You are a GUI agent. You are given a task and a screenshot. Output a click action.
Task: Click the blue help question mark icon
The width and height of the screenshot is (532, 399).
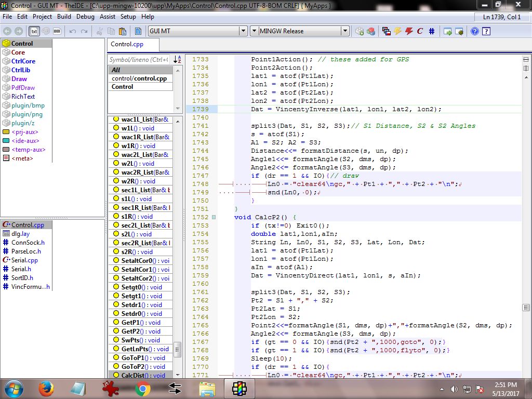(x=474, y=31)
